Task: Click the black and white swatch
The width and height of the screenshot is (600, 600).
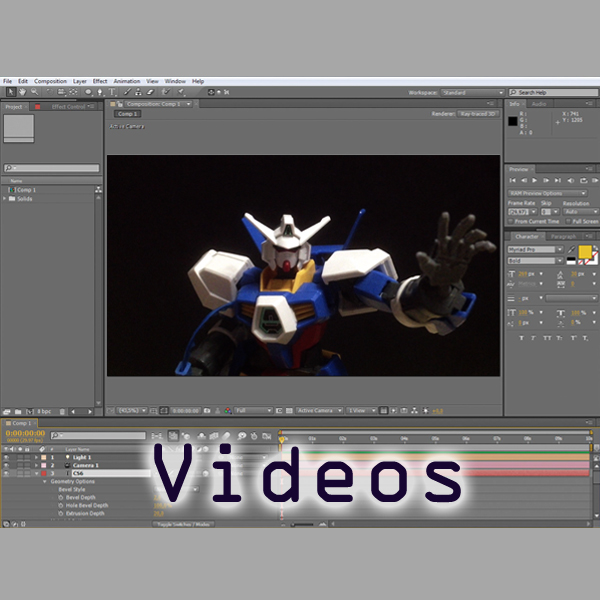Action: click(x=571, y=261)
